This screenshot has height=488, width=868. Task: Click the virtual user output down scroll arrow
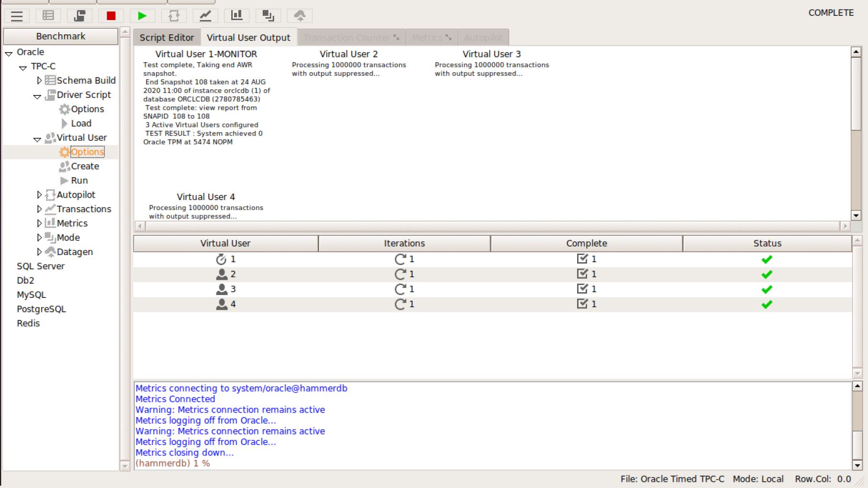click(x=856, y=215)
